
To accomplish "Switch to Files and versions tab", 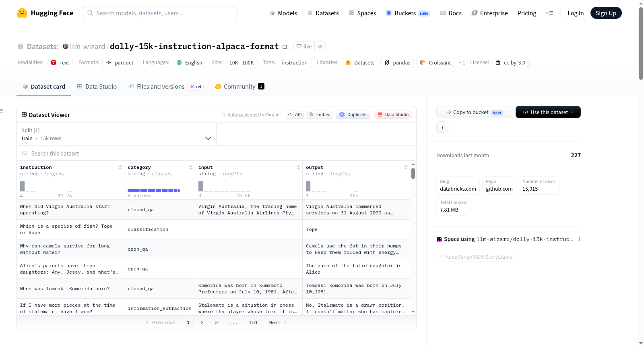I will click(x=165, y=86).
